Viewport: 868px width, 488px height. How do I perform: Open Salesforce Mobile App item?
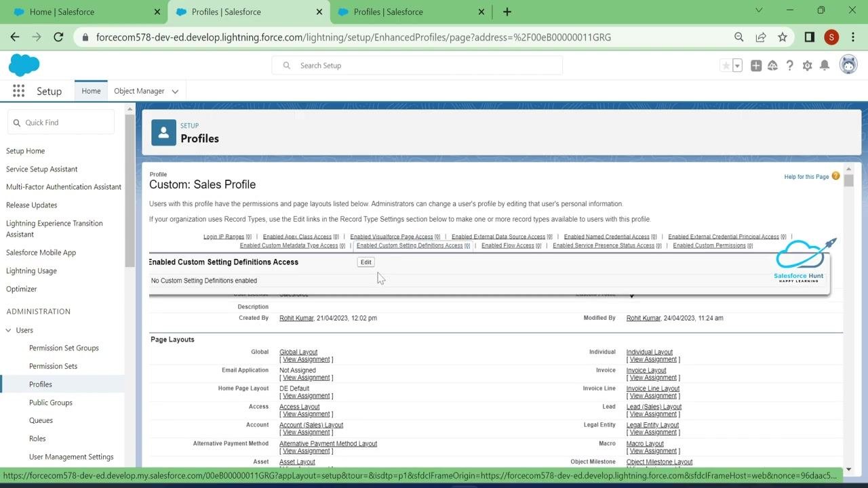tap(41, 253)
